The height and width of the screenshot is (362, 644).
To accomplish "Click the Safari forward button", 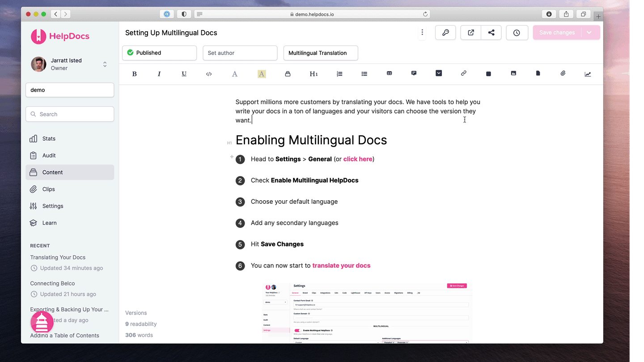I will (66, 14).
